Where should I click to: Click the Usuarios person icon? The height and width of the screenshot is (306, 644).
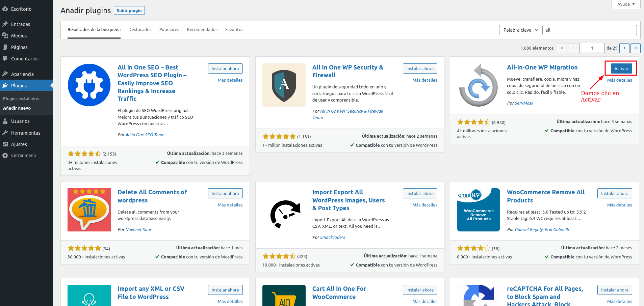point(5,121)
